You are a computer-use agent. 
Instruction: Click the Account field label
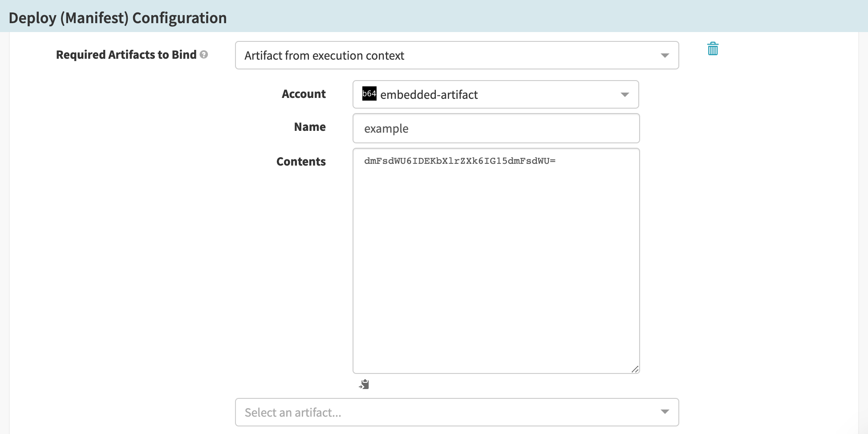click(303, 94)
